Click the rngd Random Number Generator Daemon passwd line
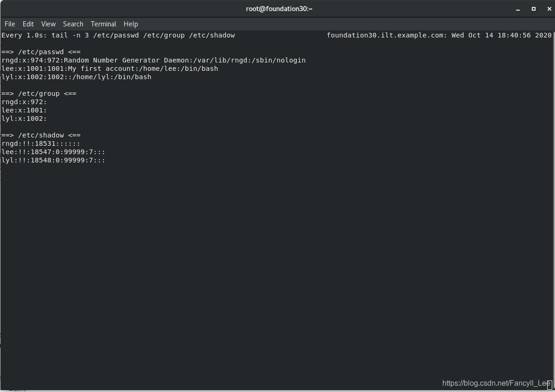 [154, 61]
